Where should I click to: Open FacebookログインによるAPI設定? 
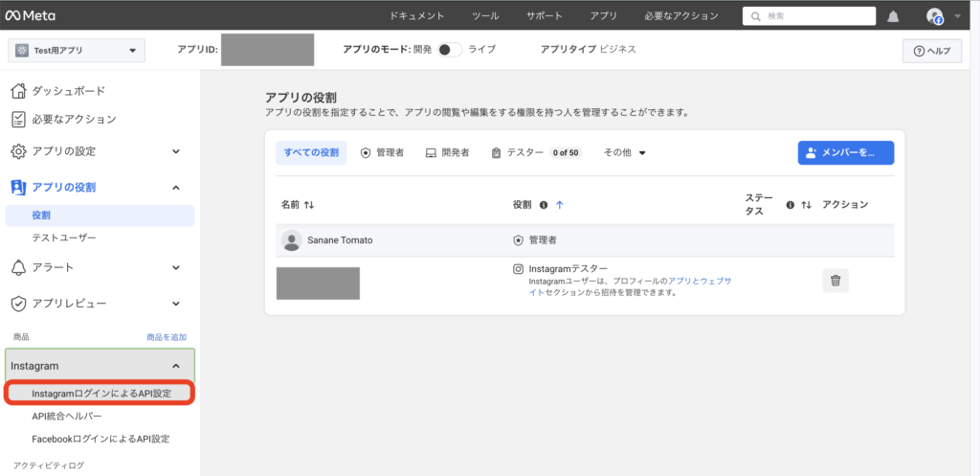tap(100, 439)
